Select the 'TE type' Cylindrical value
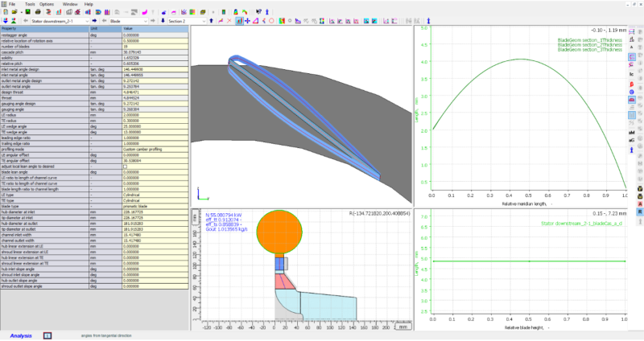The width and height of the screenshot is (644, 341). coord(155,201)
